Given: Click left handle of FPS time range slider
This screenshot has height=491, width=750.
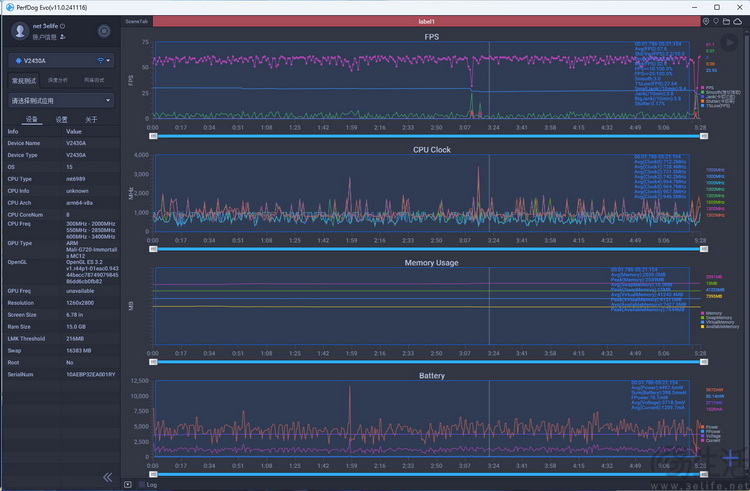Looking at the screenshot, I should (x=153, y=136).
